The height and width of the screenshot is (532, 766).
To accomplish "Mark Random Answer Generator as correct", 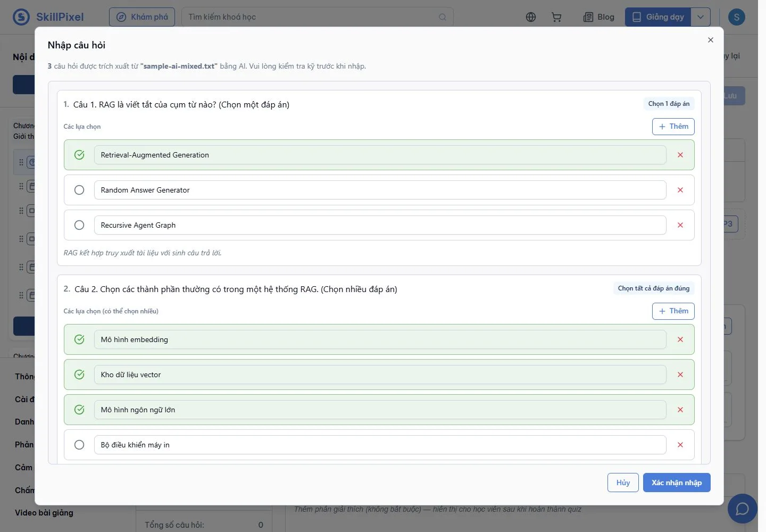I will coord(79,190).
